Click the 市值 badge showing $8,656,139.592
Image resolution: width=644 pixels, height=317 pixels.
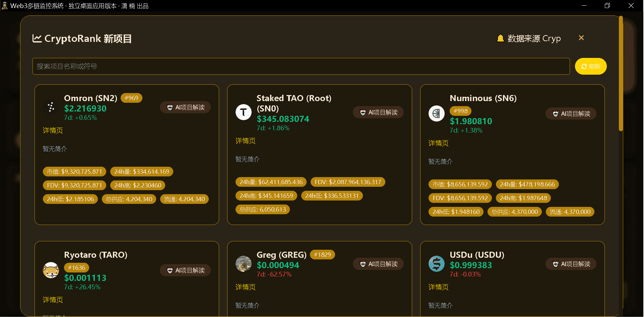click(x=460, y=184)
